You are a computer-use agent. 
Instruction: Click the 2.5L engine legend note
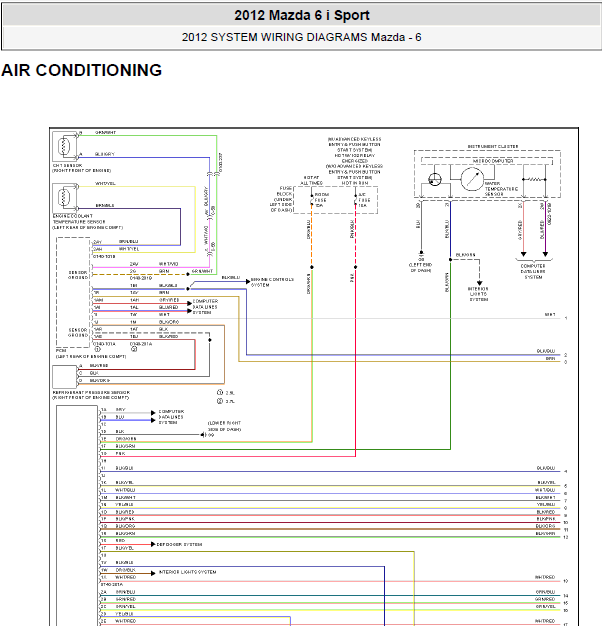pos(229,393)
